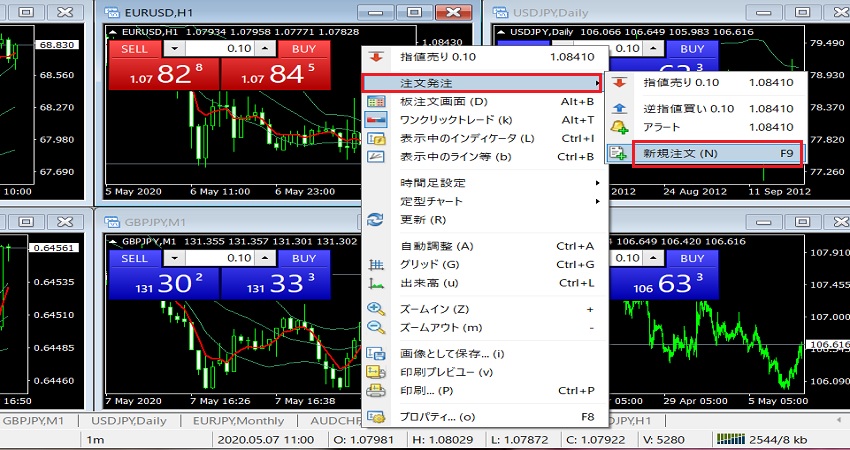Click the プロパティ properties icon
Viewport: 850px width, 450px height.
click(x=376, y=416)
